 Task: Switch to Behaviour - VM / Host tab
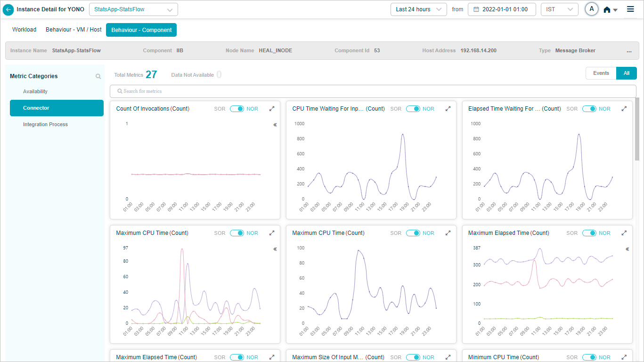tap(73, 30)
